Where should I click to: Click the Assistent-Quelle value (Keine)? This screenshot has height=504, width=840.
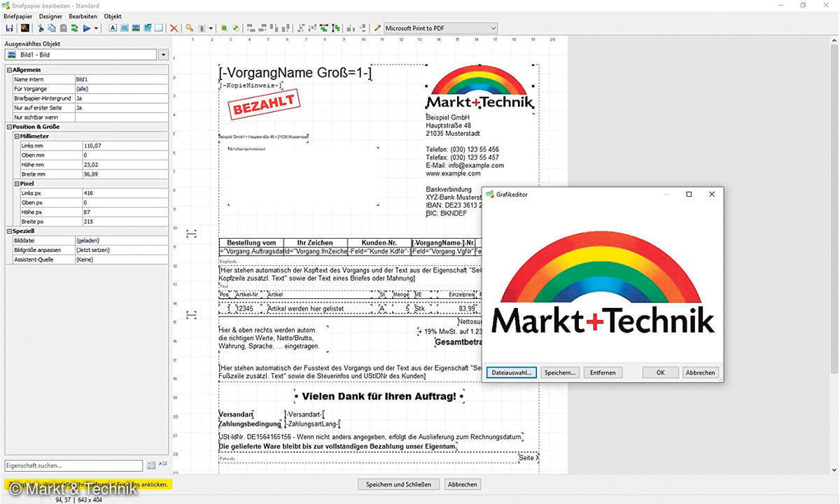[121, 259]
